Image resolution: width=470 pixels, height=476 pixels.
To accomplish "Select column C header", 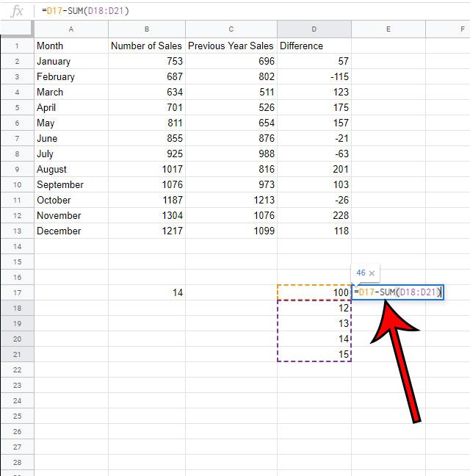I will pyautogui.click(x=231, y=29).
